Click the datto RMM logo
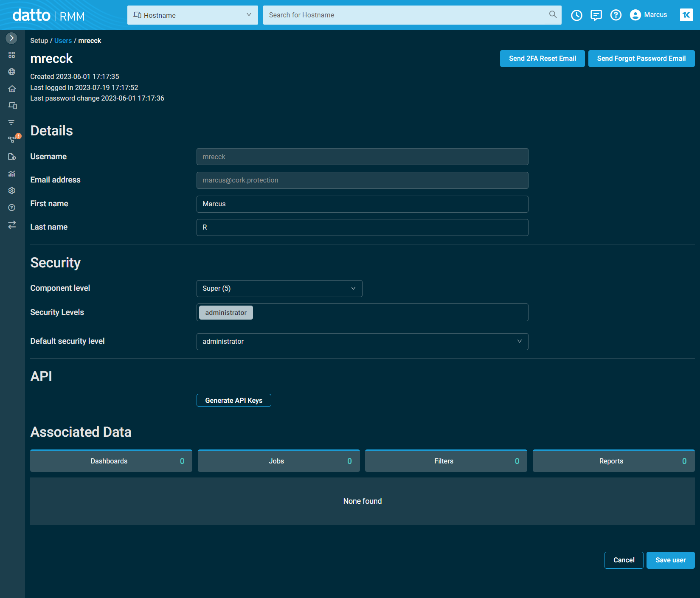The image size is (700, 598). (x=48, y=16)
